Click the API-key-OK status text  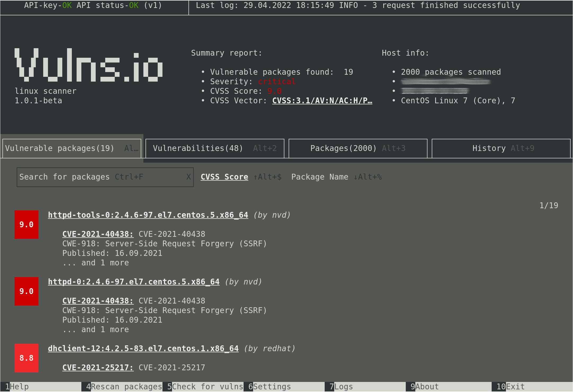(48, 5)
